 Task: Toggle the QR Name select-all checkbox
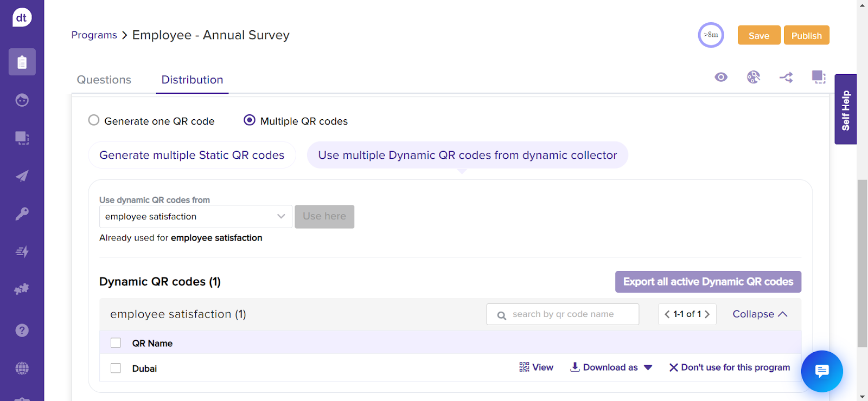pyautogui.click(x=116, y=343)
